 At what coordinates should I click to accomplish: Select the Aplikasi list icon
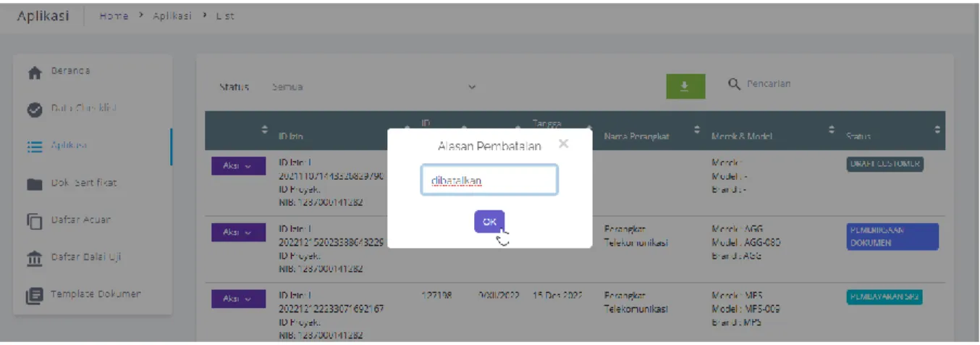(34, 146)
